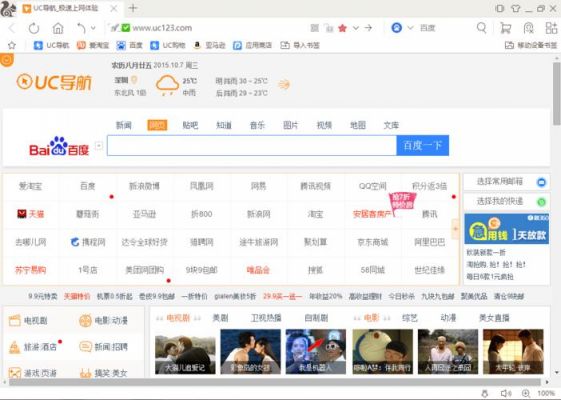Screen dimensions: 561x400
Task: Reload the page with the refresh icon
Action: (34, 28)
